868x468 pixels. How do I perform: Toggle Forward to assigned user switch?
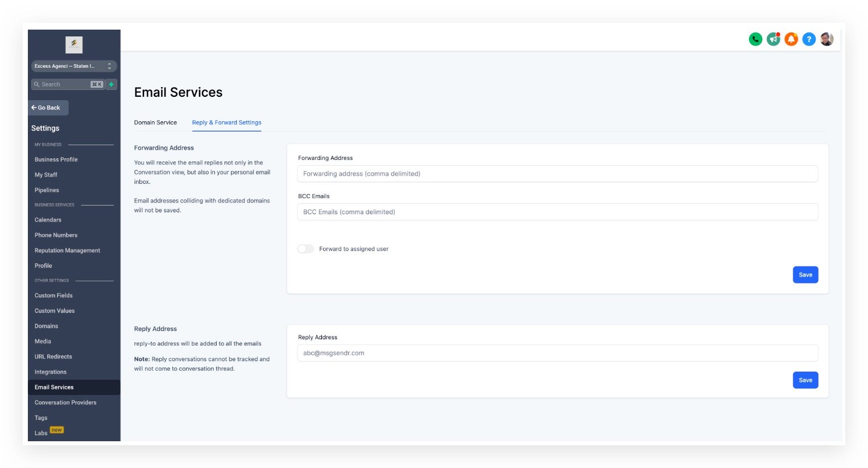coord(305,249)
